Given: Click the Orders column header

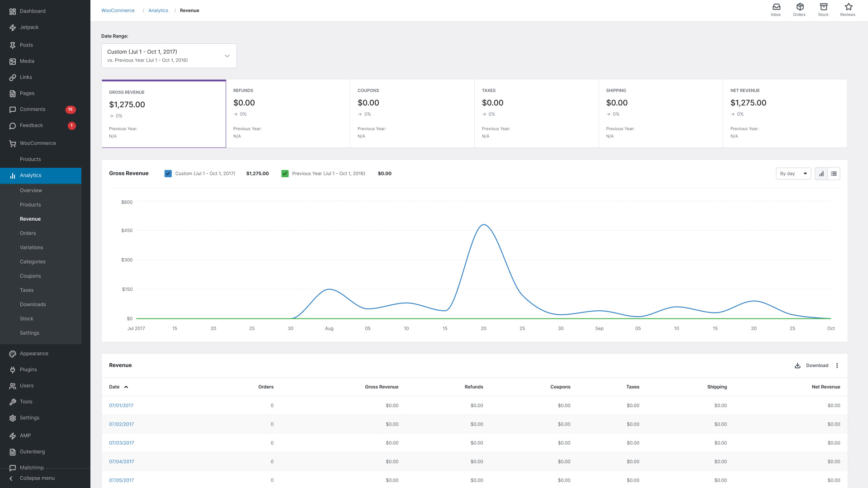Looking at the screenshot, I should click(x=266, y=387).
